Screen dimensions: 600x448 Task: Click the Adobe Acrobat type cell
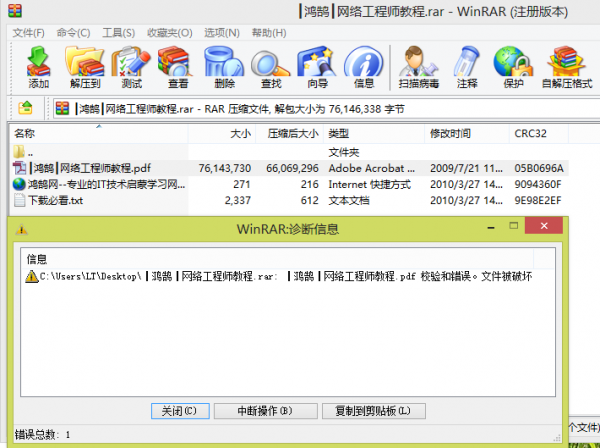(x=371, y=168)
